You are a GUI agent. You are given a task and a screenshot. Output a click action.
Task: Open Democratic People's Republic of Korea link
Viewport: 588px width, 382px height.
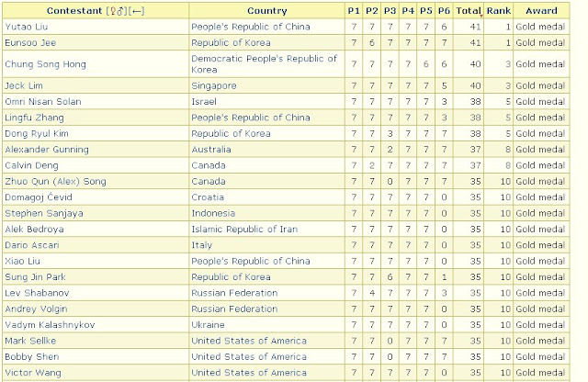point(264,64)
